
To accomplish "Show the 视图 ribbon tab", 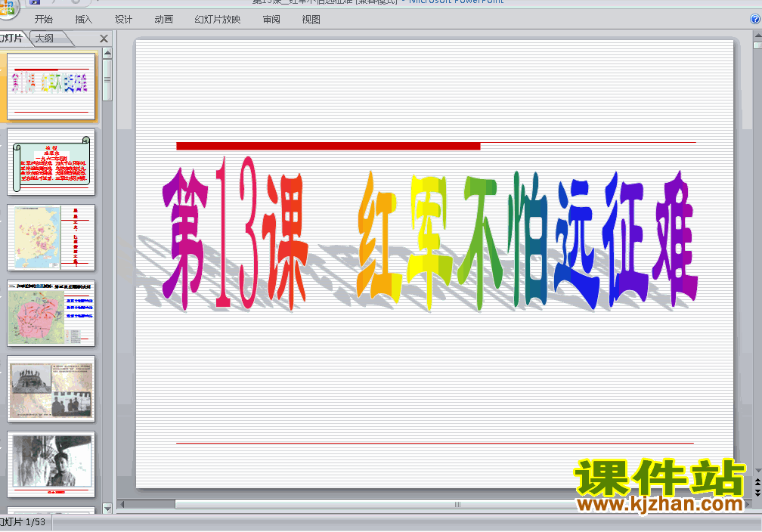I will [x=311, y=20].
